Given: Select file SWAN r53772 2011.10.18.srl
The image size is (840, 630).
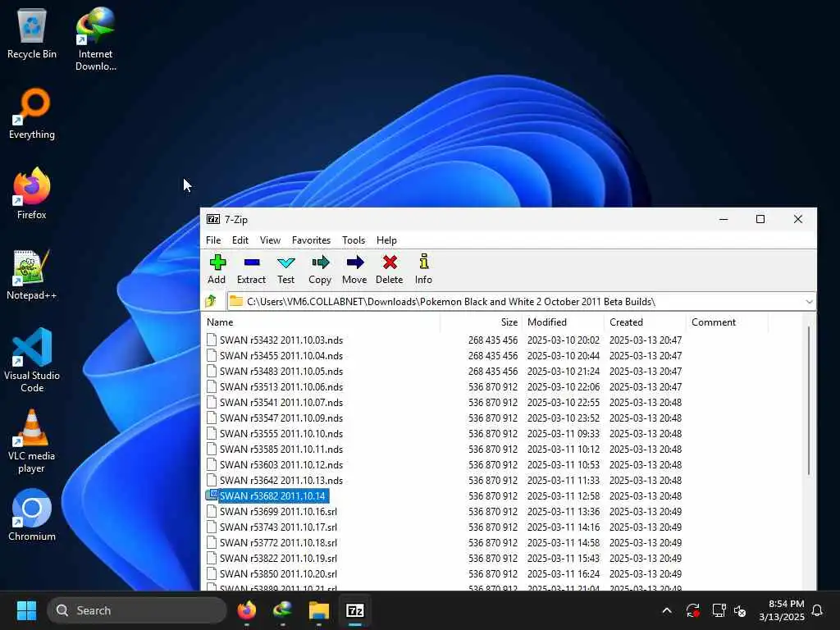Looking at the screenshot, I should pos(279,542).
